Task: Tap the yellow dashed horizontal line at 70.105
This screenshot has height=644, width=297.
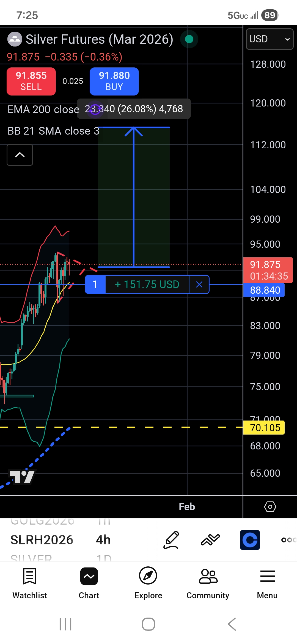Action: (x=121, y=427)
